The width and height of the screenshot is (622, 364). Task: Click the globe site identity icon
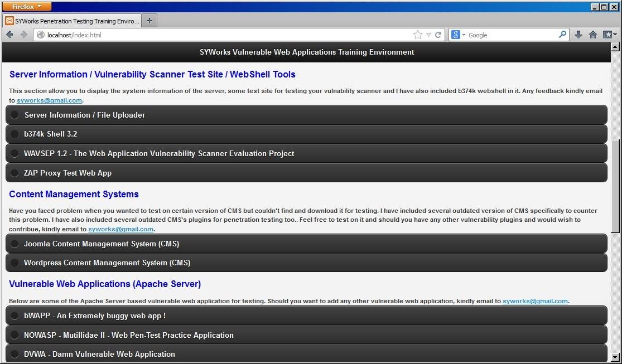tap(41, 35)
